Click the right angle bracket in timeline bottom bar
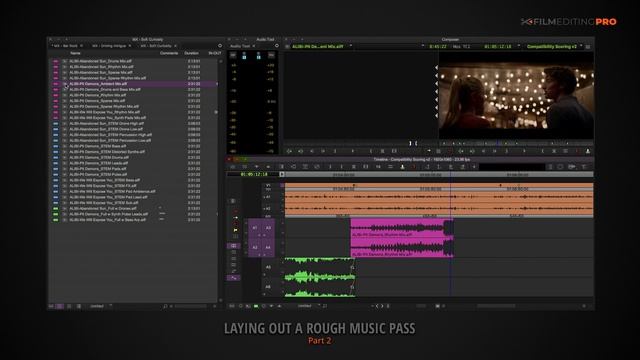 [382, 306]
